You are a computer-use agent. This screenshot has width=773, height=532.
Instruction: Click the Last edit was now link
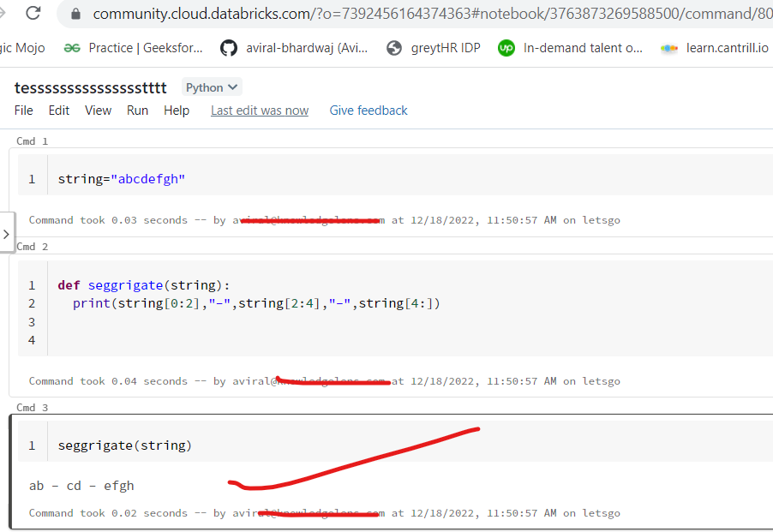[x=260, y=111]
